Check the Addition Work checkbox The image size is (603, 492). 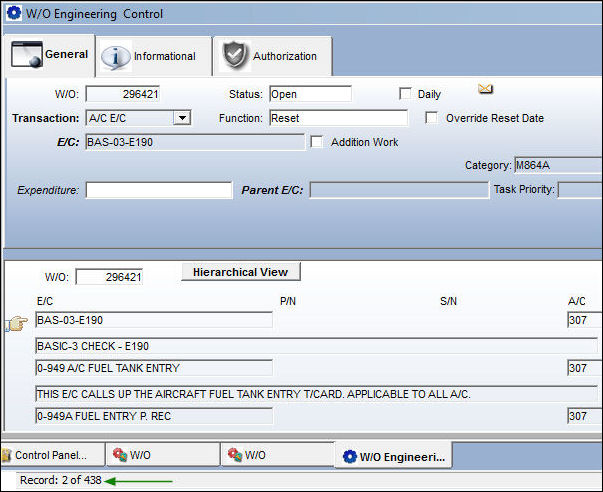click(x=316, y=142)
